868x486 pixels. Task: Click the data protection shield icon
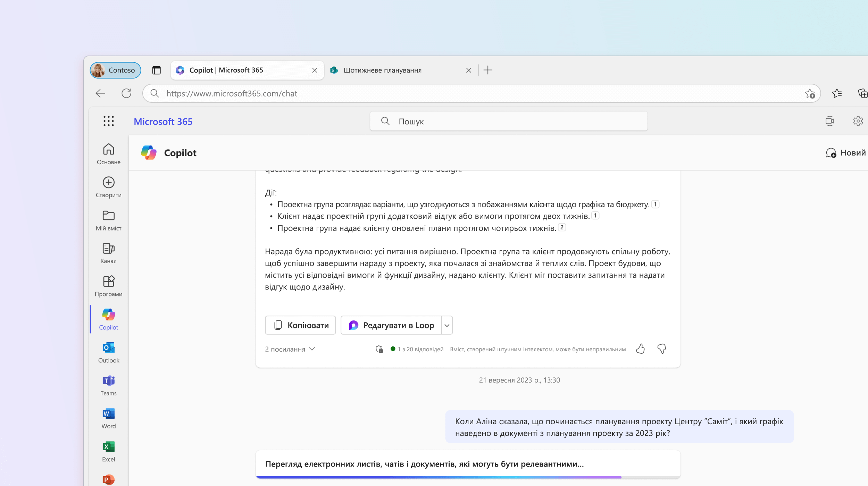click(379, 349)
